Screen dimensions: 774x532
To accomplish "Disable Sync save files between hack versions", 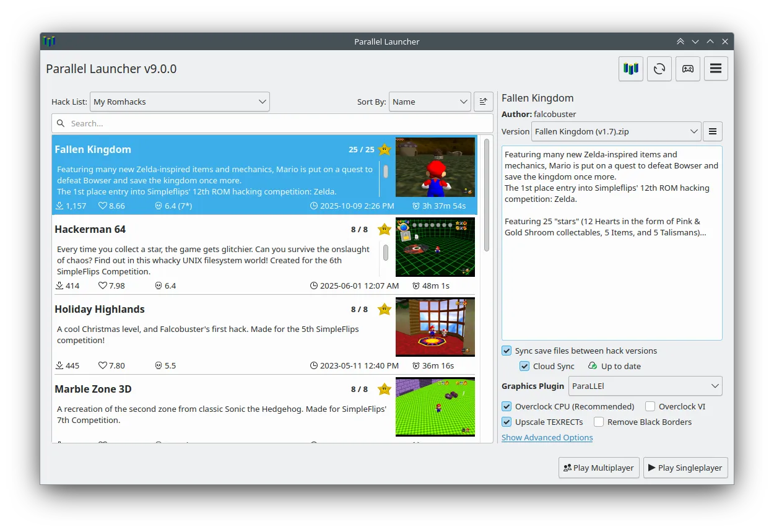I will 507,351.
